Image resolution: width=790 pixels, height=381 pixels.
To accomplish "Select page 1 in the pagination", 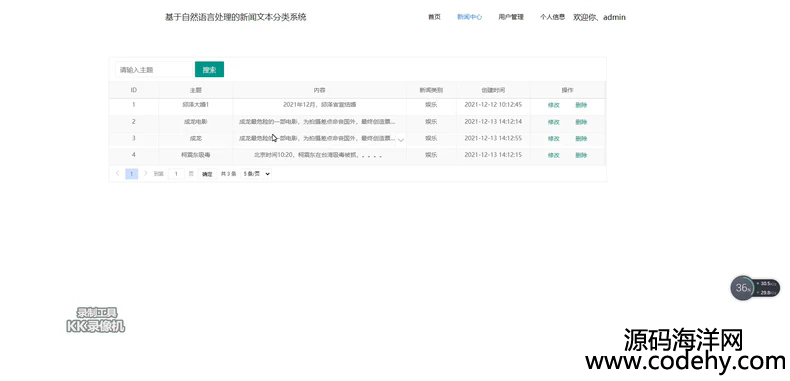I will click(x=131, y=174).
